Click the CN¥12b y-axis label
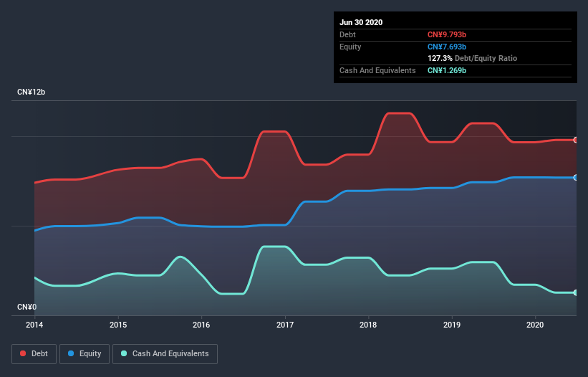 tap(31, 92)
